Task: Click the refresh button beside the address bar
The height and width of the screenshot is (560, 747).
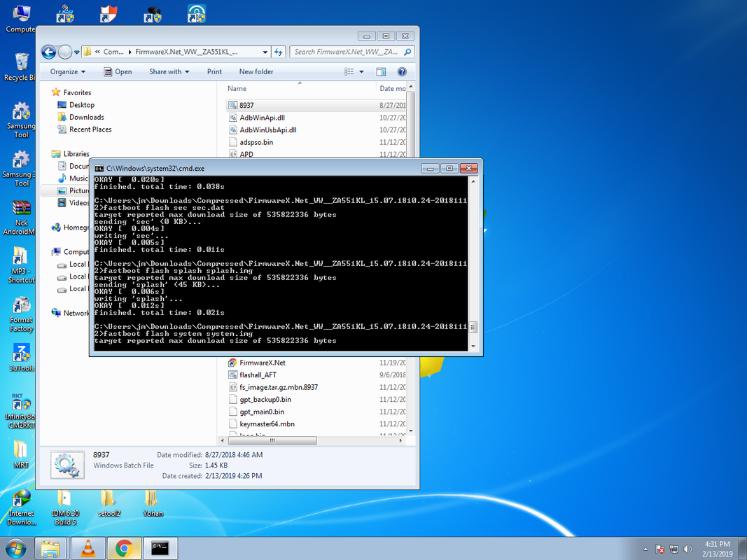Action: 278,52
